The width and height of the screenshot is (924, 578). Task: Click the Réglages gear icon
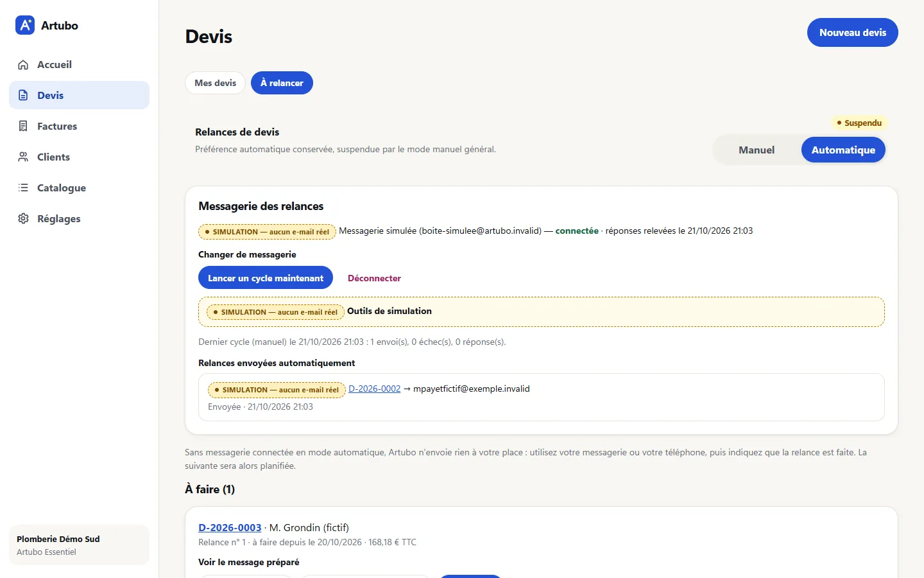23,218
